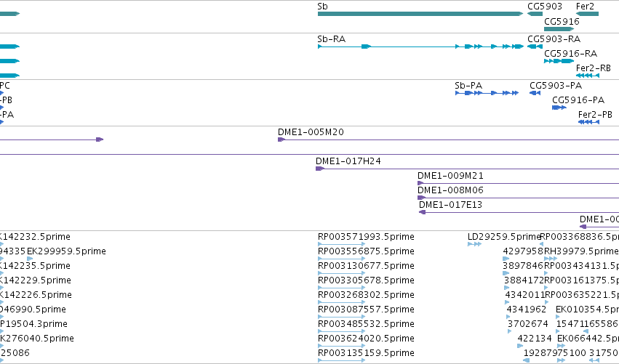Open BAC clone DME1-009M21 label
This screenshot has width=619, height=364.
point(450,176)
